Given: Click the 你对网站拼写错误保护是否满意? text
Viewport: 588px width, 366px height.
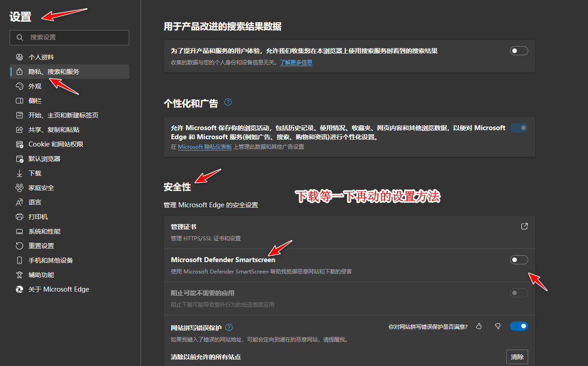Looking at the screenshot, I should point(428,327).
